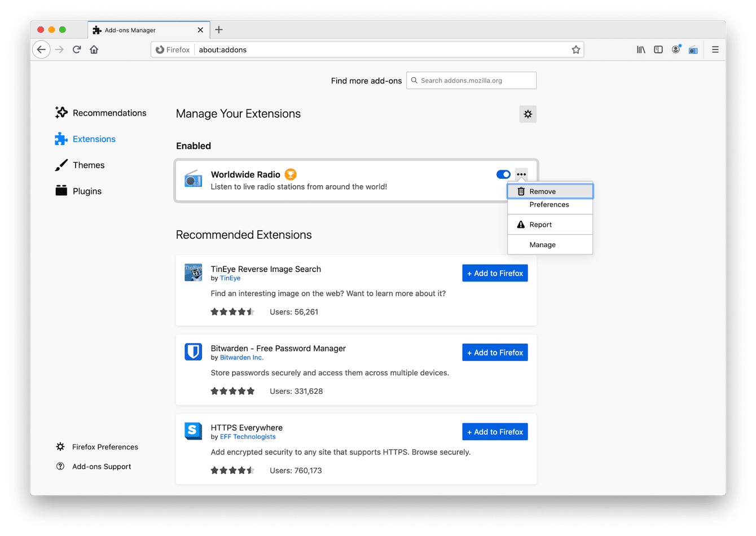Click the Library icon in the toolbar
Viewport: 756px width, 536px height.
tap(641, 50)
